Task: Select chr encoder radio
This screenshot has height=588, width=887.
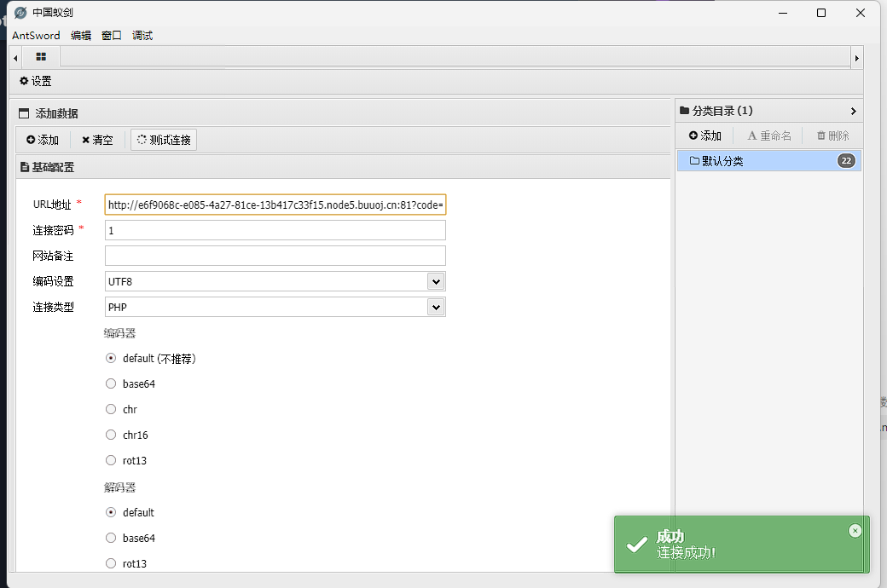Action: tap(111, 409)
